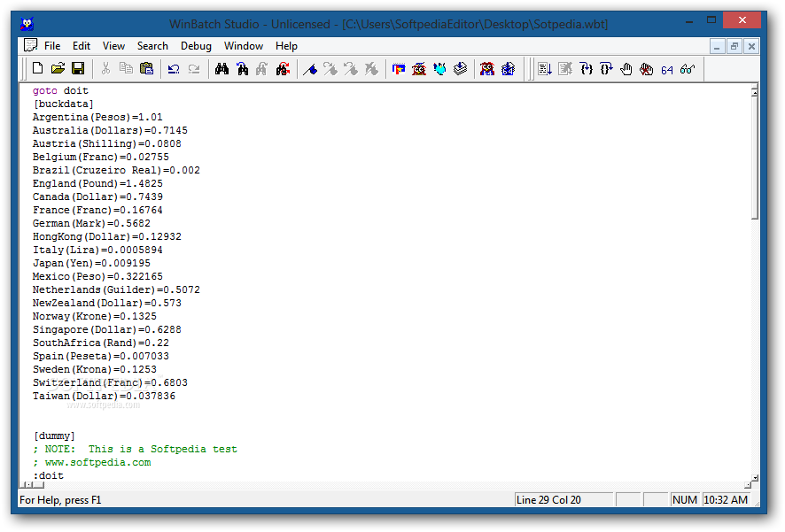Click the Cut scissors icon
785x532 pixels.
[x=105, y=68]
